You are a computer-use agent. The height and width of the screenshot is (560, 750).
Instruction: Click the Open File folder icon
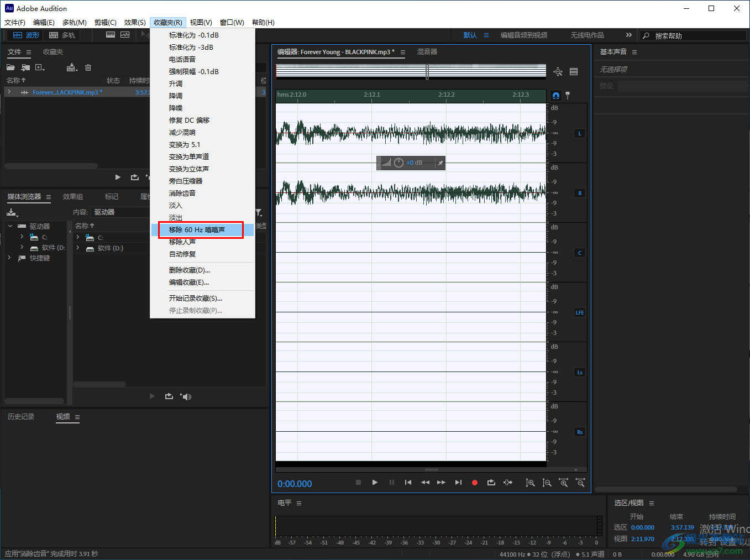11,67
